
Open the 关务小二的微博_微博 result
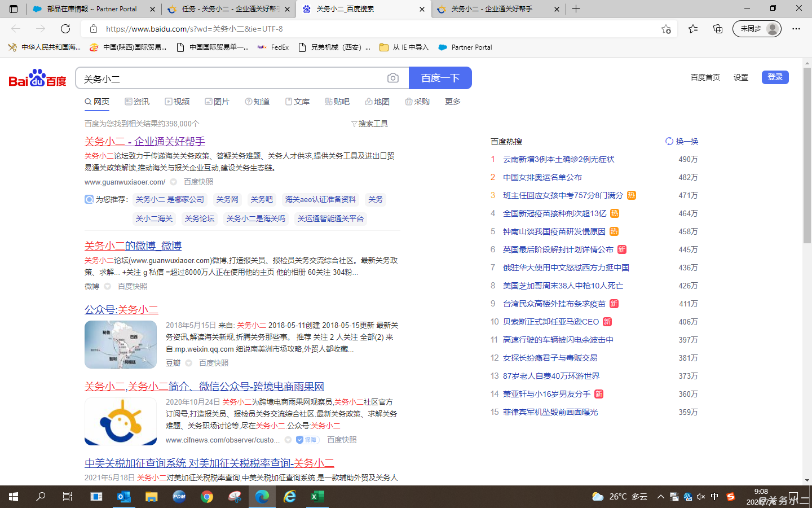pyautogui.click(x=133, y=246)
